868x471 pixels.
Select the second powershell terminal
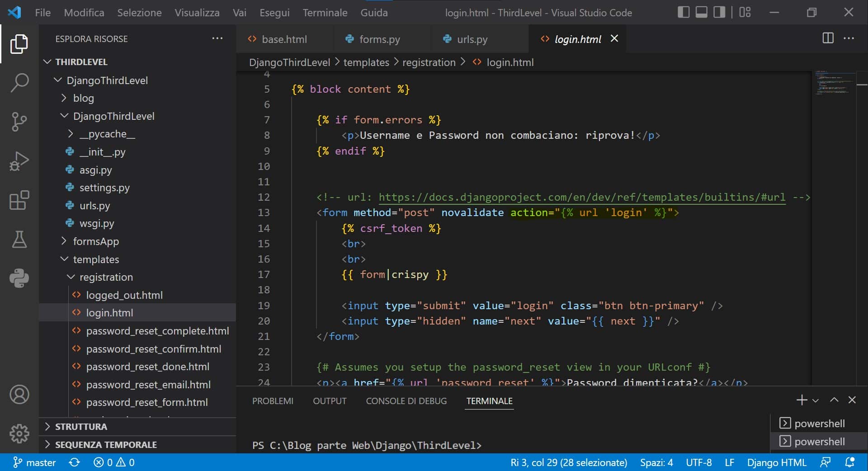coord(819,442)
